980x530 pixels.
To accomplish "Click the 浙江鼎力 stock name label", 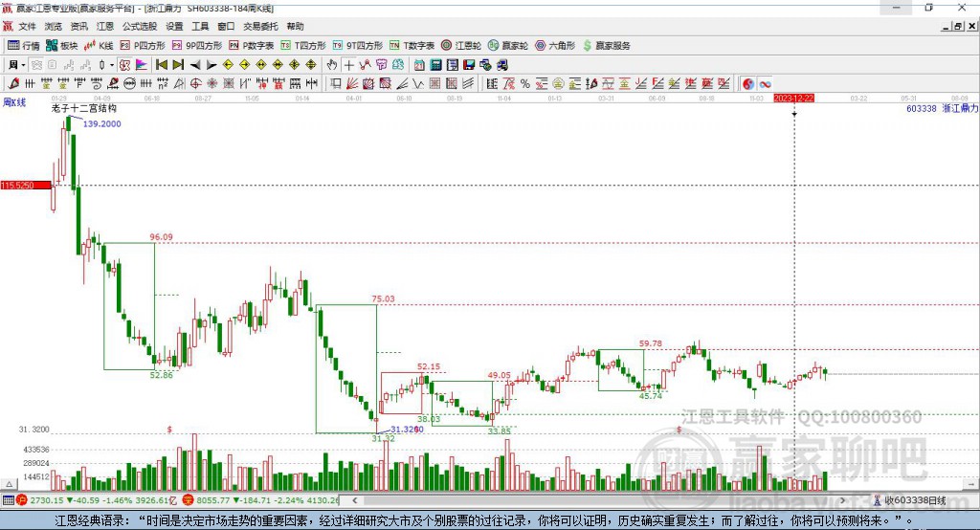I will pos(960,108).
